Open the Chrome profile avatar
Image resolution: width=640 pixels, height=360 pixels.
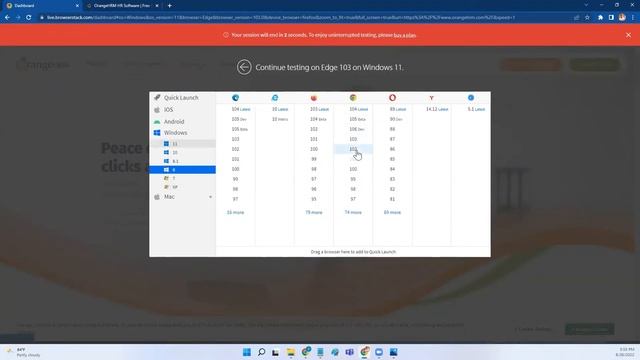pyautogui.click(x=622, y=18)
